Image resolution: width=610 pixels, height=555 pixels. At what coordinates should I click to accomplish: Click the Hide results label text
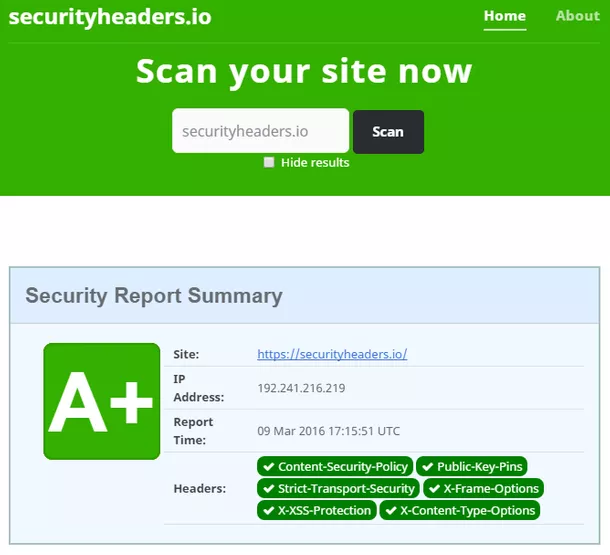(315, 162)
